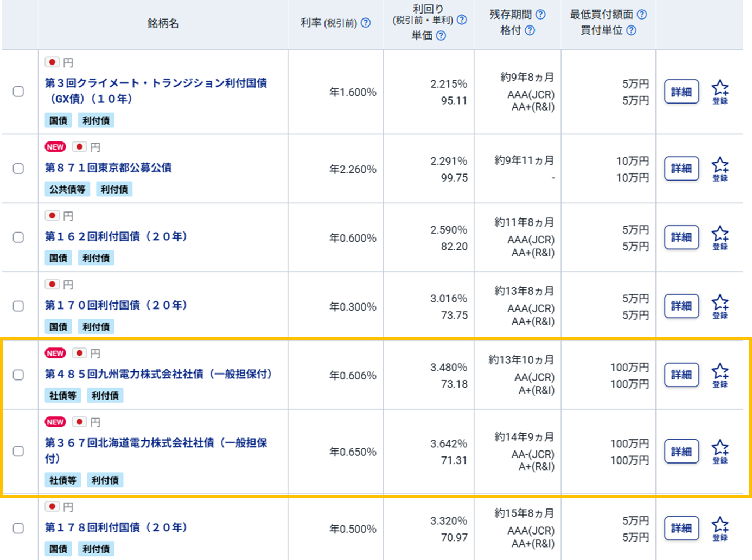Screen dimensions: 752x560
Task: Enable the checkbox for the GX債 row
Action: click(19, 92)
